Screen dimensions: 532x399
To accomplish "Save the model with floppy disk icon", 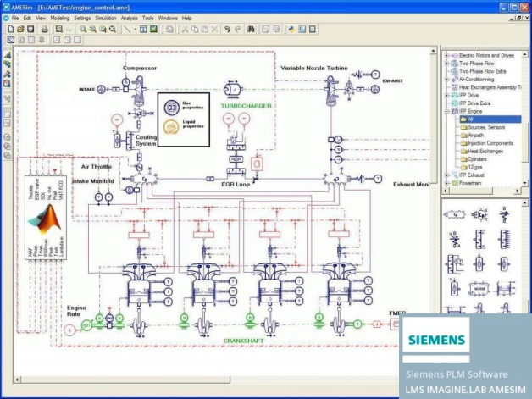I will (x=30, y=30).
